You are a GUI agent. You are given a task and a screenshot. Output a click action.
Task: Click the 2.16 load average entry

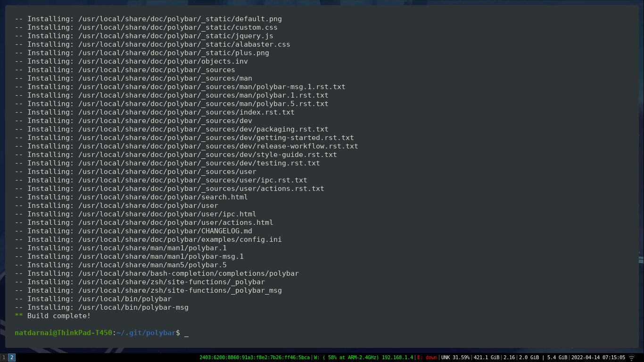pyautogui.click(x=509, y=358)
